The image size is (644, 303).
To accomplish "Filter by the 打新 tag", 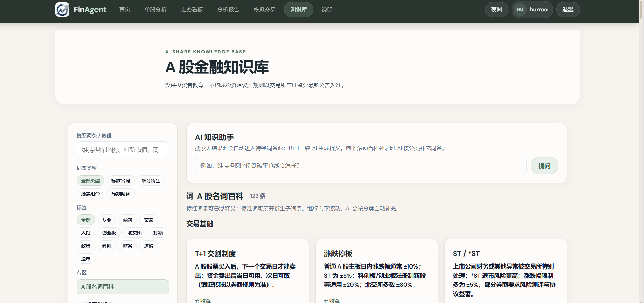I will [x=158, y=233].
